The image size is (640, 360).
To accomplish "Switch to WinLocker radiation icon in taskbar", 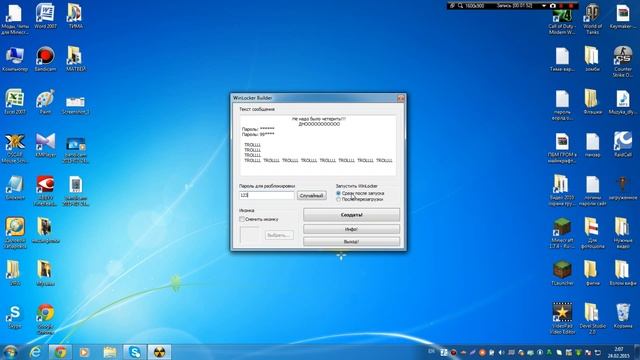I will (159, 352).
